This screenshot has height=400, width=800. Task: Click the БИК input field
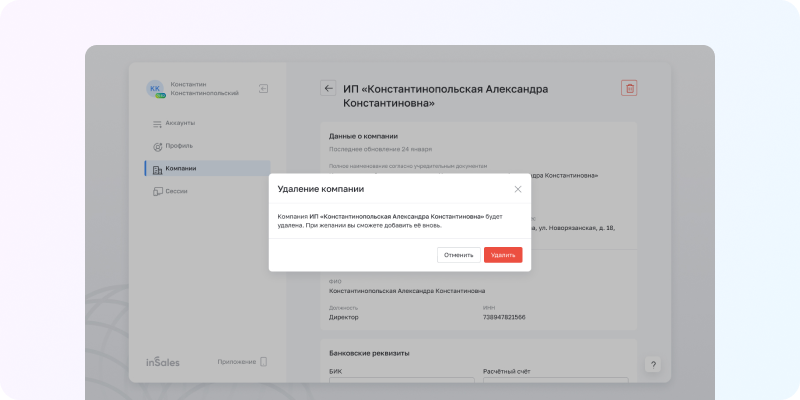(402, 380)
